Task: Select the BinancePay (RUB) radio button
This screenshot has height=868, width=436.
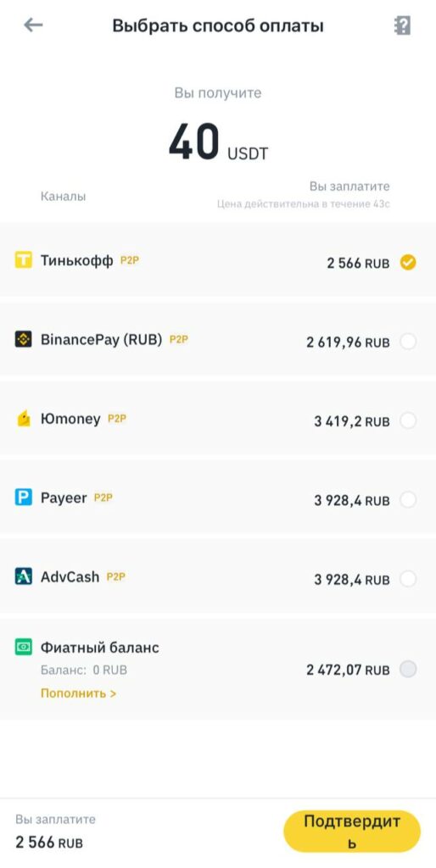Action: click(408, 342)
